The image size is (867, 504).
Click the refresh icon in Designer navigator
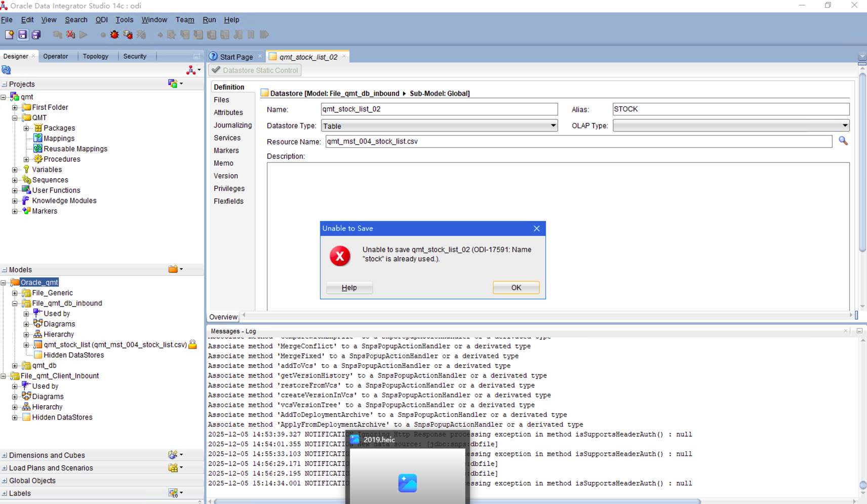(6, 70)
